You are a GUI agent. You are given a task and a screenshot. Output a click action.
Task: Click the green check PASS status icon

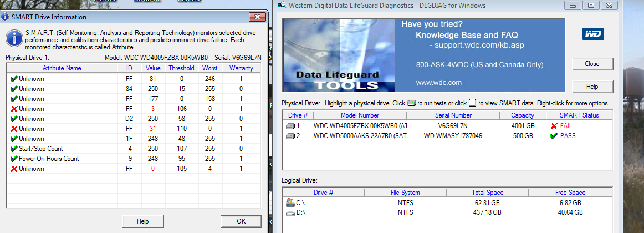(x=554, y=135)
